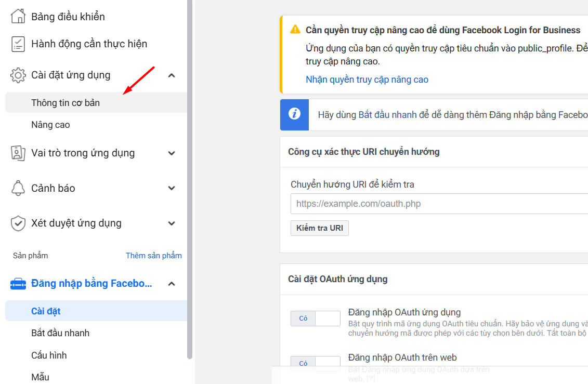The image size is (588, 384).
Task: Click the checklist icon for Hành động cần thực hiện
Action: pos(18,44)
